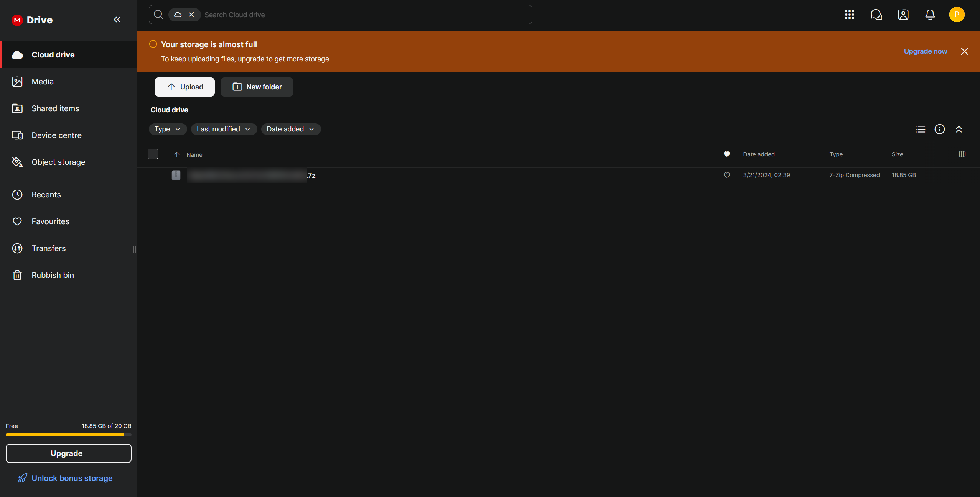Click the storage usage progress bar
Viewport: 980px width, 497px height.
68,435
